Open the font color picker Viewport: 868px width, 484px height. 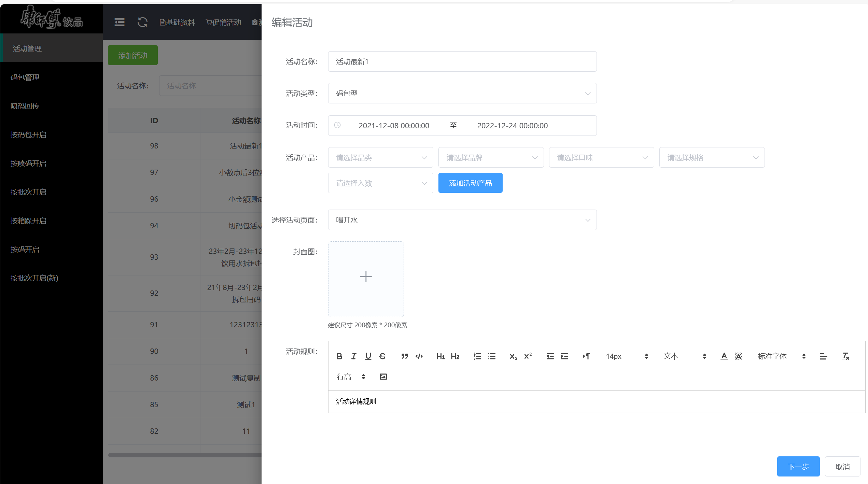(x=724, y=356)
